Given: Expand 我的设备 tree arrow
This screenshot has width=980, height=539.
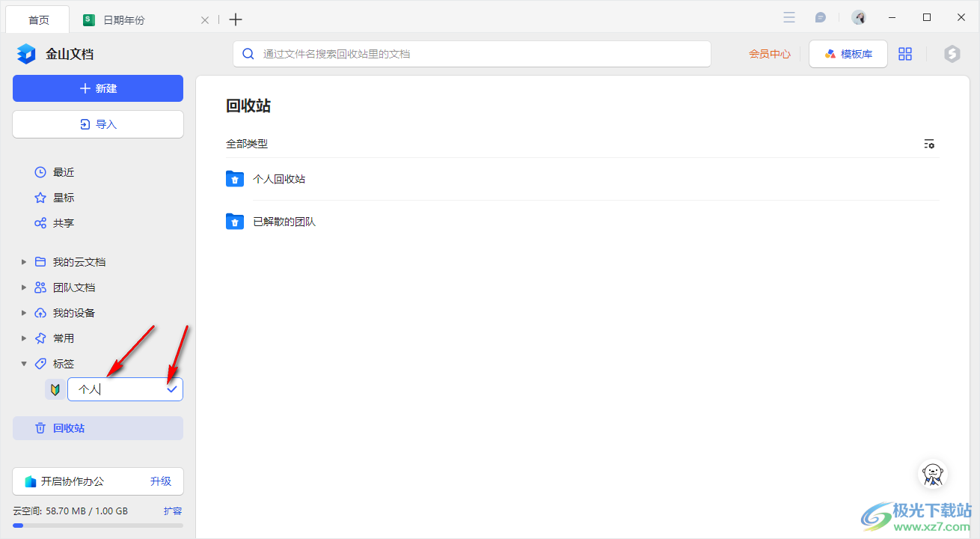Looking at the screenshot, I should [x=24, y=313].
